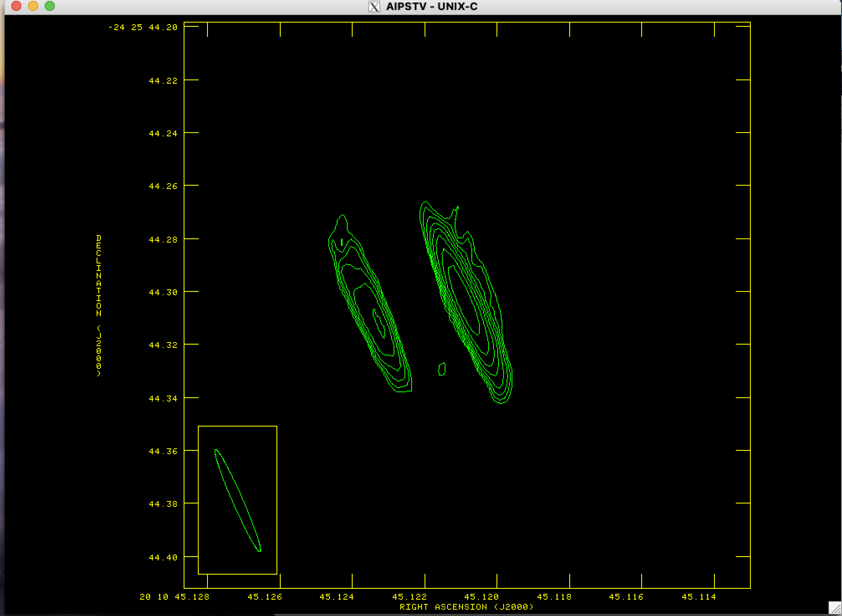Screen dimensions: 842x616
Task: Click the 20 10 45.128 right ascension label
Action: [174, 597]
